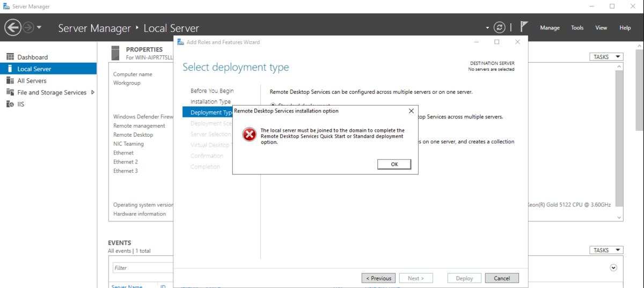Open the navigation history dropdown arrow
644x288 pixels.
point(39,27)
